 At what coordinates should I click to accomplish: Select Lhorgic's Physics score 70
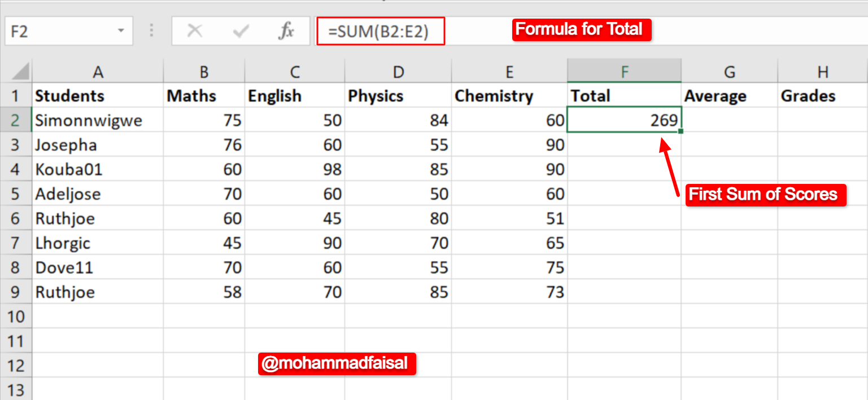pyautogui.click(x=398, y=243)
